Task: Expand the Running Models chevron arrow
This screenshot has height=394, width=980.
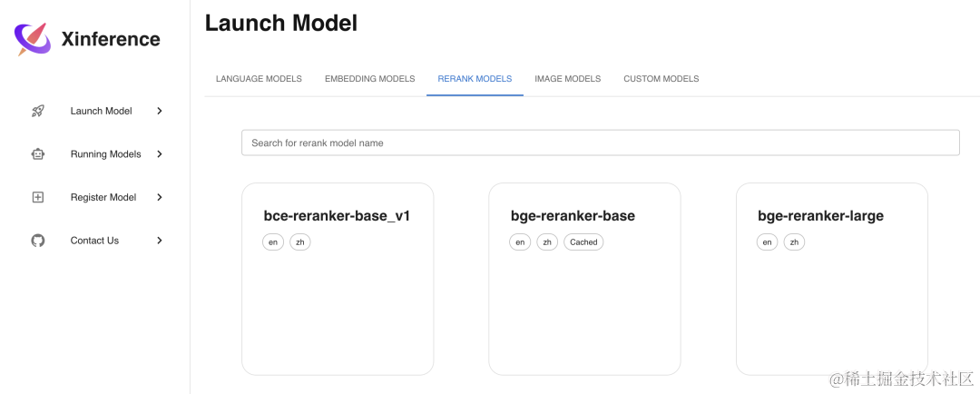Action: click(160, 154)
